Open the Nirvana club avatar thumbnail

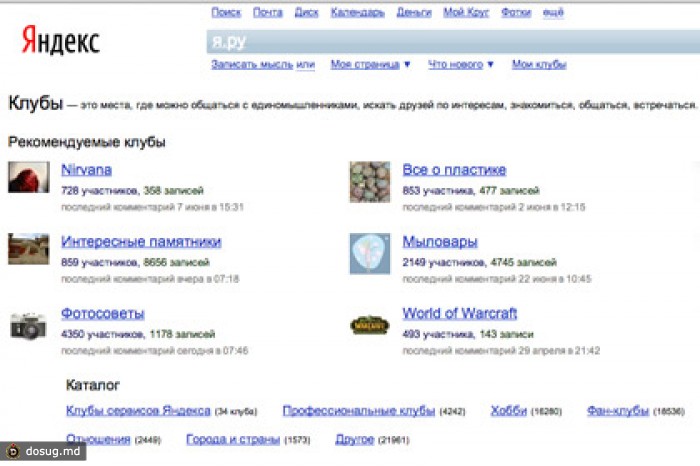(x=27, y=178)
